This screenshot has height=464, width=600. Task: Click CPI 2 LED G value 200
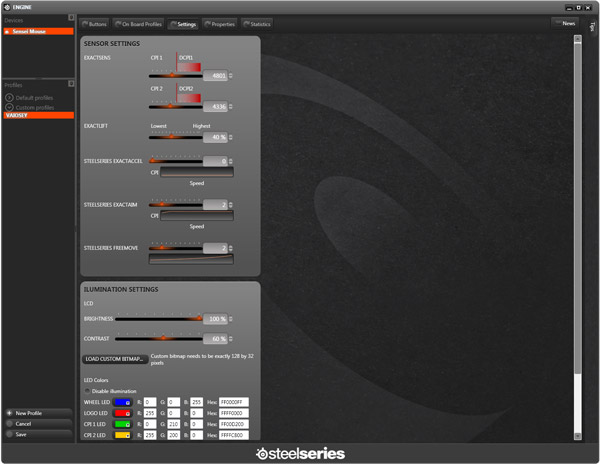tap(174, 435)
